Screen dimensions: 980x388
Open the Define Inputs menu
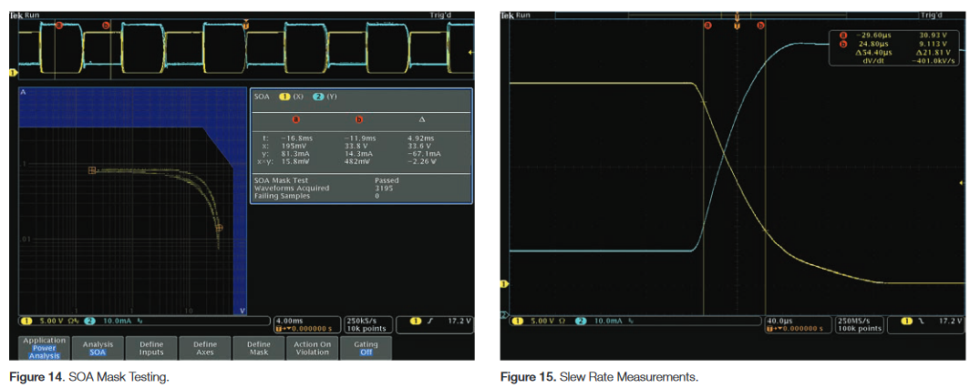151,348
